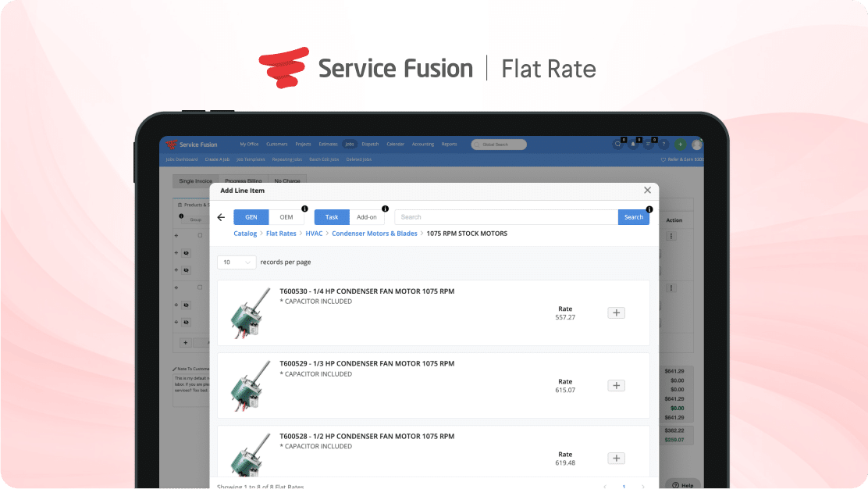Add the 1/3 HP condenser fan motor
Viewport: 868px width, 489px height.
(616, 386)
